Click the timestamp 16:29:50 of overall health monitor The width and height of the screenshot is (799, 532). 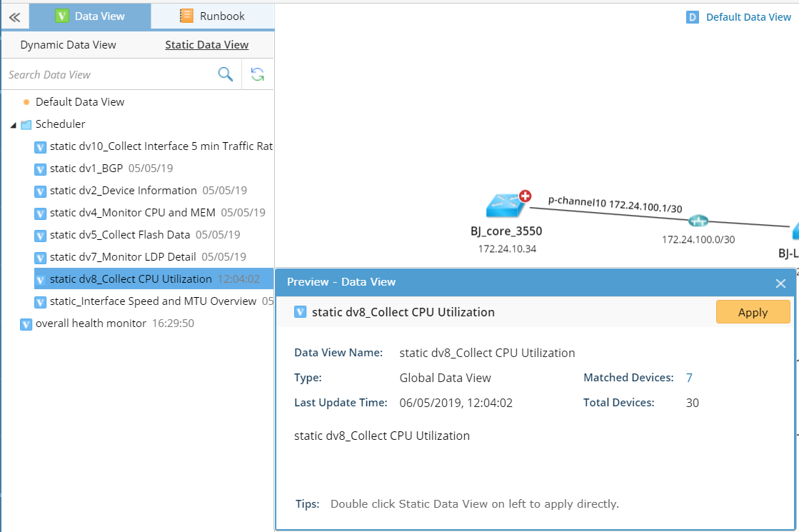(174, 323)
